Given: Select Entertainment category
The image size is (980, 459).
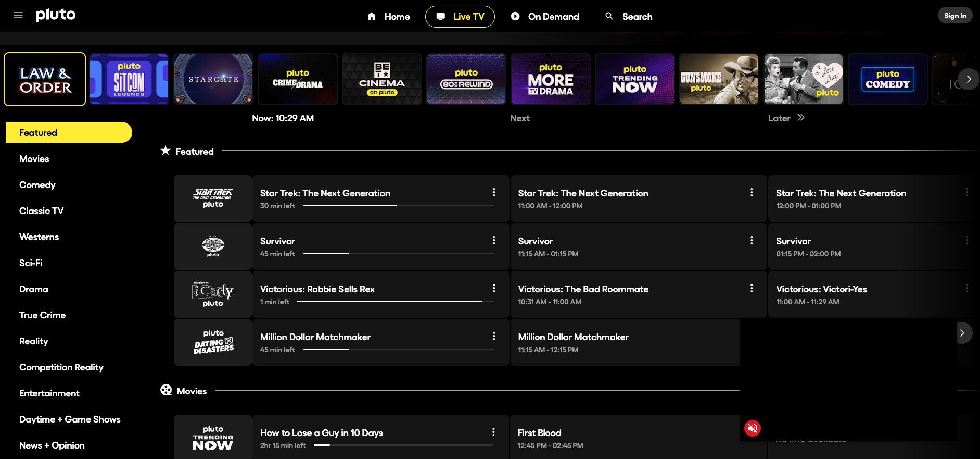Looking at the screenshot, I should coord(49,393).
